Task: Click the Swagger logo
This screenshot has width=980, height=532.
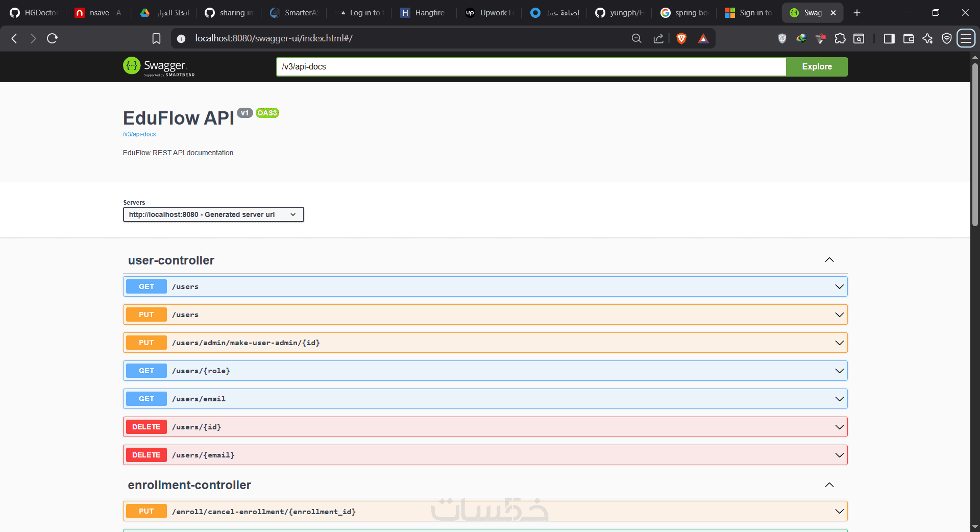Action: [x=159, y=66]
